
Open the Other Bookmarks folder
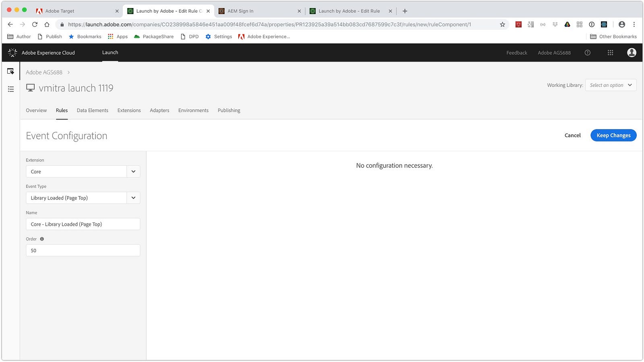[613, 37]
